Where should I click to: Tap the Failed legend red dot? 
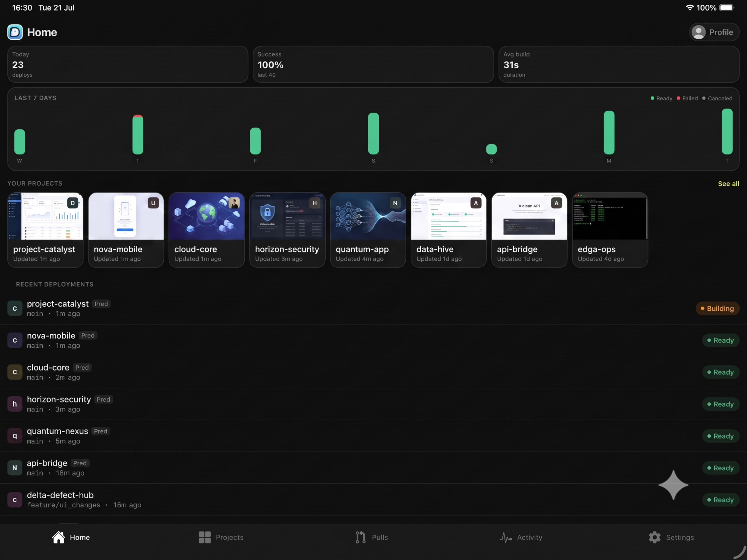tap(678, 98)
